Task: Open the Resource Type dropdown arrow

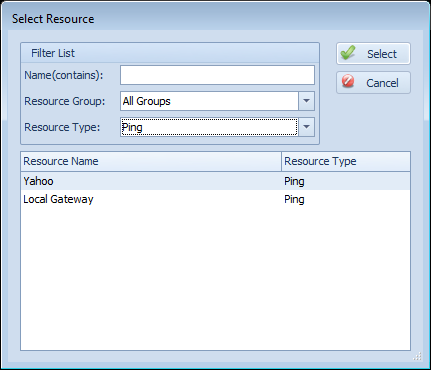Action: click(x=307, y=127)
